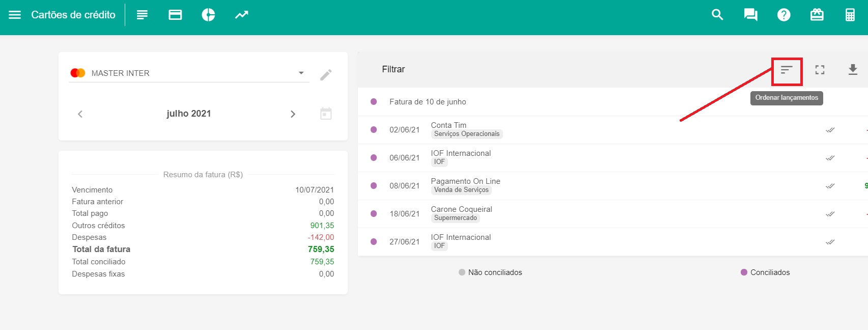Open the help question mark icon
Image resolution: width=868 pixels, height=330 pixels.
[x=783, y=15]
